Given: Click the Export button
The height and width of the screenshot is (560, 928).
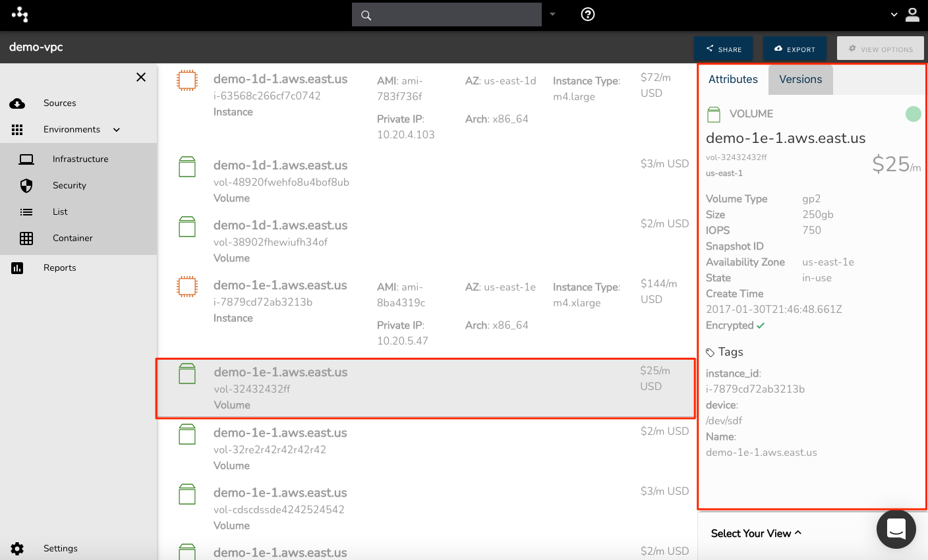Looking at the screenshot, I should click(794, 49).
